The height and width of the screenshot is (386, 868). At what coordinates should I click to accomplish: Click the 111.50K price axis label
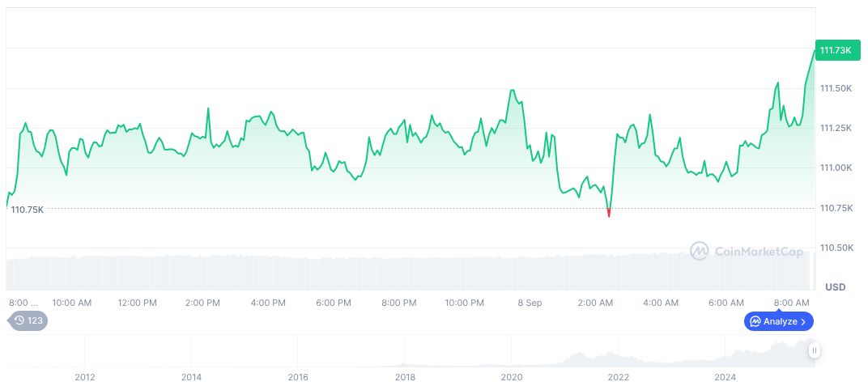point(836,88)
